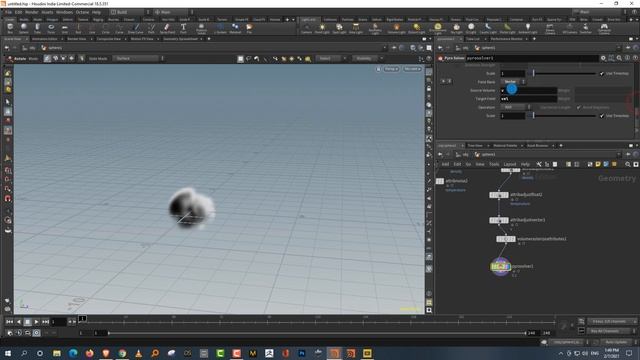The width and height of the screenshot is (640, 360).
Task: Add a Spot Light from shelf
Action: tap(339, 28)
